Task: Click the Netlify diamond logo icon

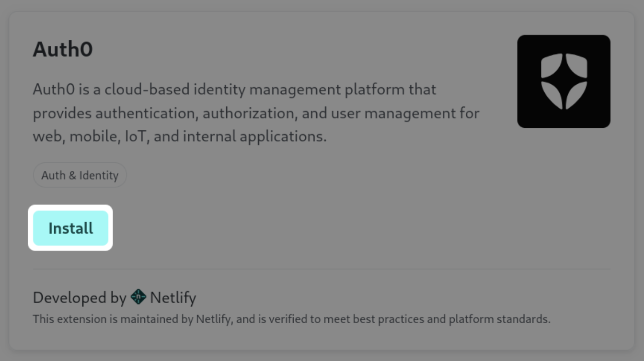Action: click(x=138, y=297)
